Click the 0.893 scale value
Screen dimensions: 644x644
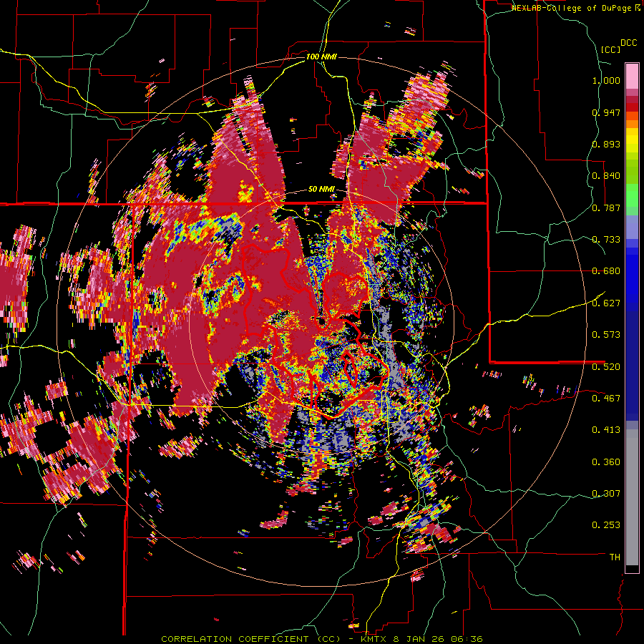[606, 144]
